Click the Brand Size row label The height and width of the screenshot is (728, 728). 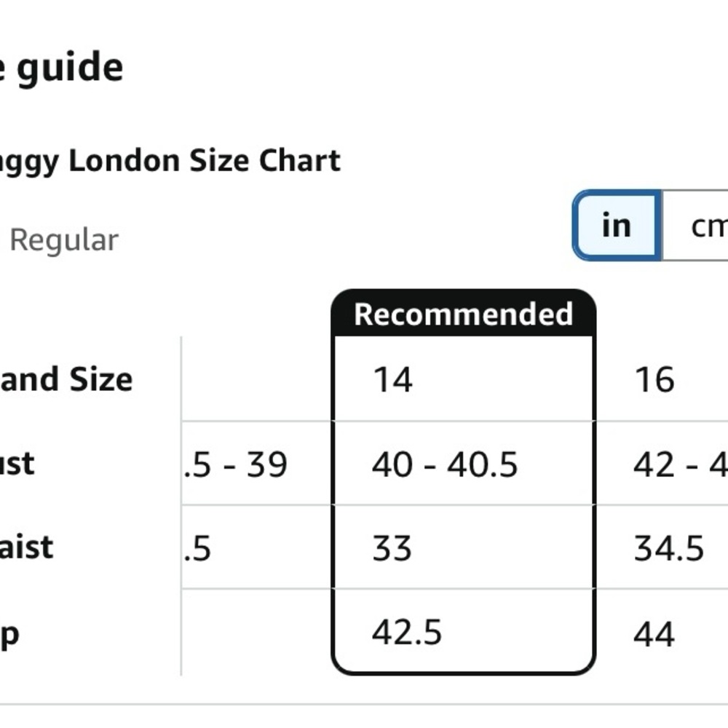66,379
